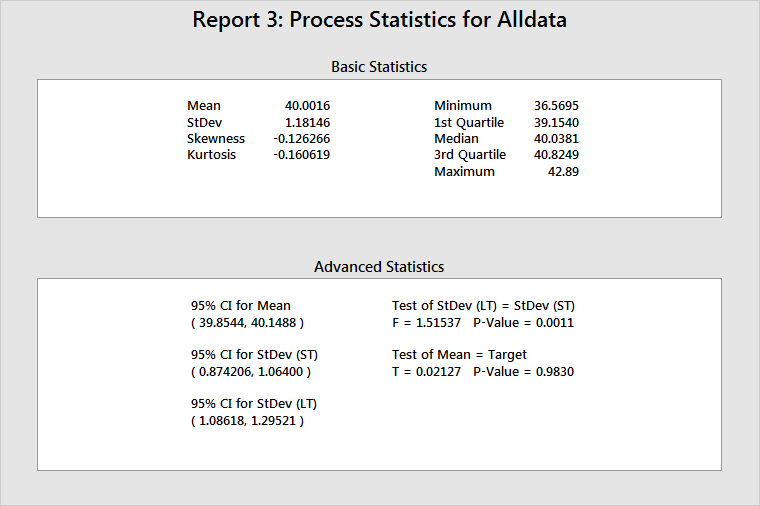
Task: Select the Median value 40.0381
Action: 556,139
